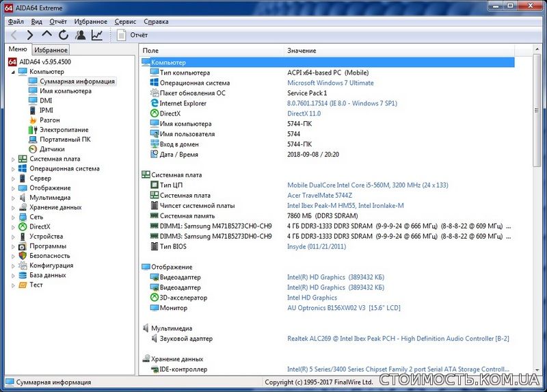Generate a report with Отчёт button
This screenshot has width=547, height=392.
(133, 35)
